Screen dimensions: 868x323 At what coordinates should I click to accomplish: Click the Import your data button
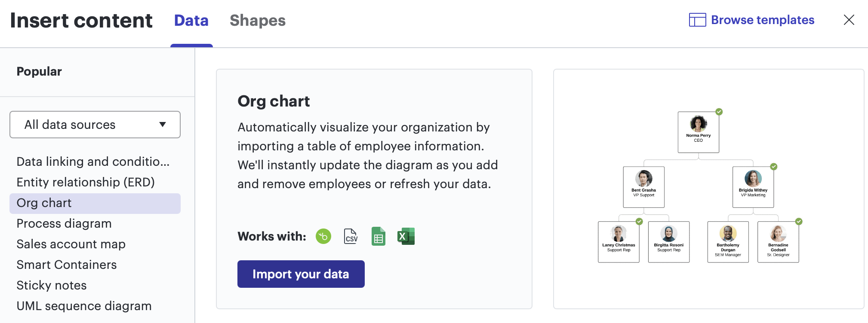pos(301,274)
